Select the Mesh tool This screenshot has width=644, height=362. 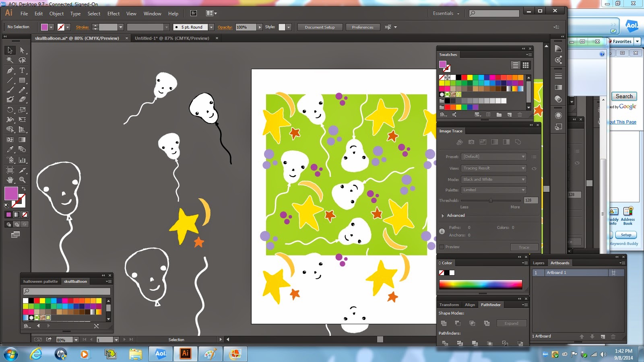tap(10, 140)
